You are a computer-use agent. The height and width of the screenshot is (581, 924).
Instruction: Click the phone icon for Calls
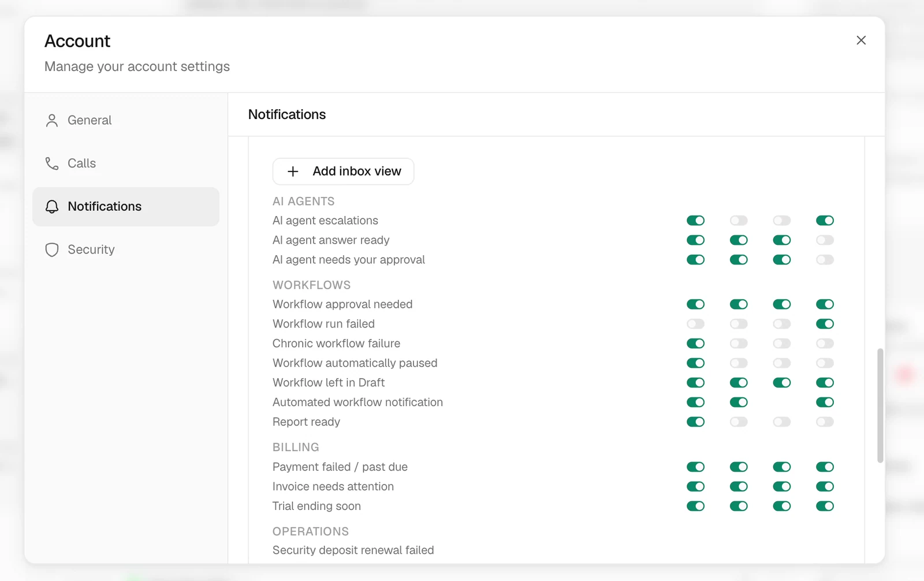point(52,163)
